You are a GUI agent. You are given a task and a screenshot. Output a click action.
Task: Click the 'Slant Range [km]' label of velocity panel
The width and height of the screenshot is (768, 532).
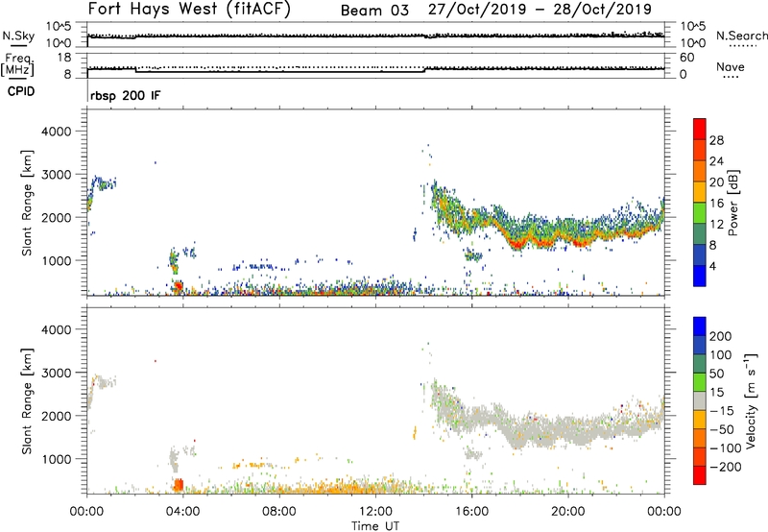27,401
